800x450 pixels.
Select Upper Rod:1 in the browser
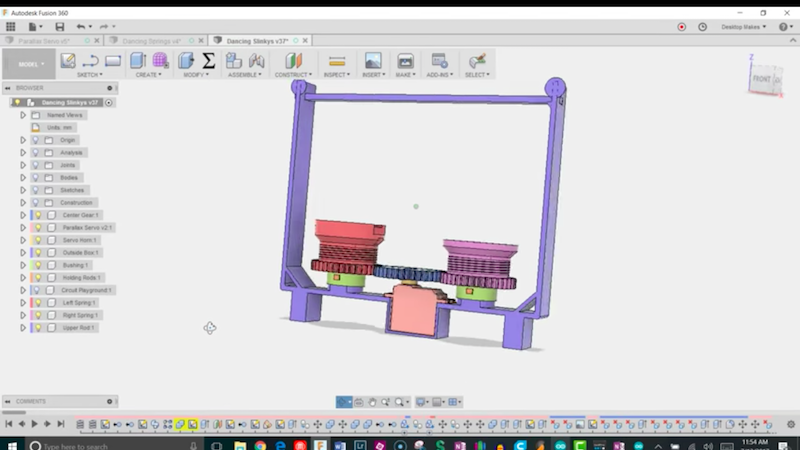77,328
